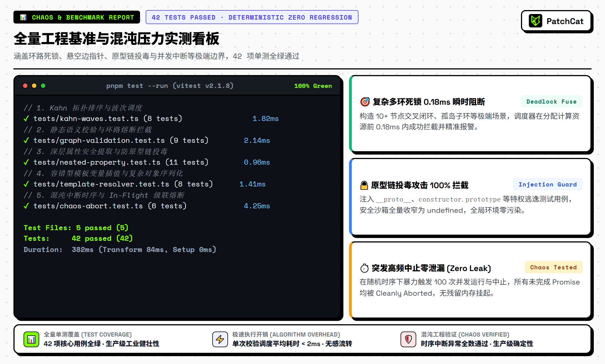The width and height of the screenshot is (605, 364).
Task: Click the lightning bolt icon for Algorithm Overhead
Action: 220,339
